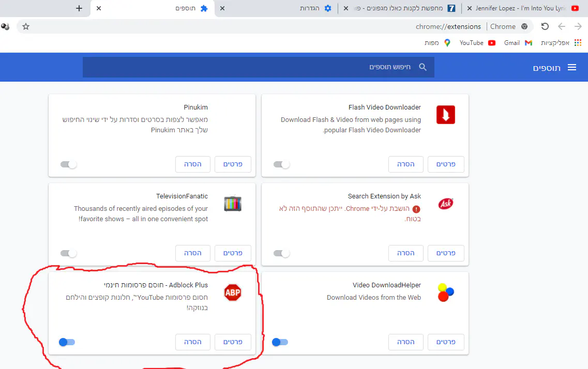The height and width of the screenshot is (369, 588).
Task: Switch to the Jennifer Lopez YouTube tab
Action: click(x=522, y=8)
